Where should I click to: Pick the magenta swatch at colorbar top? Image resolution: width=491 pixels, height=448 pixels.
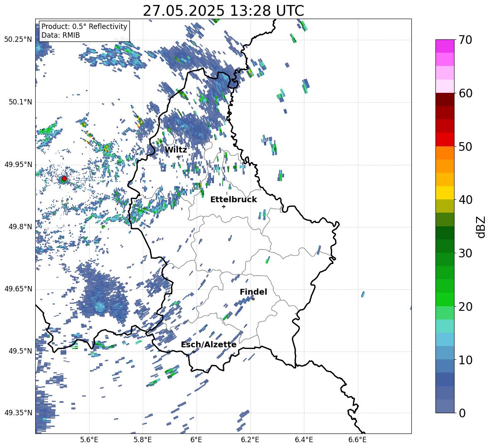point(445,46)
